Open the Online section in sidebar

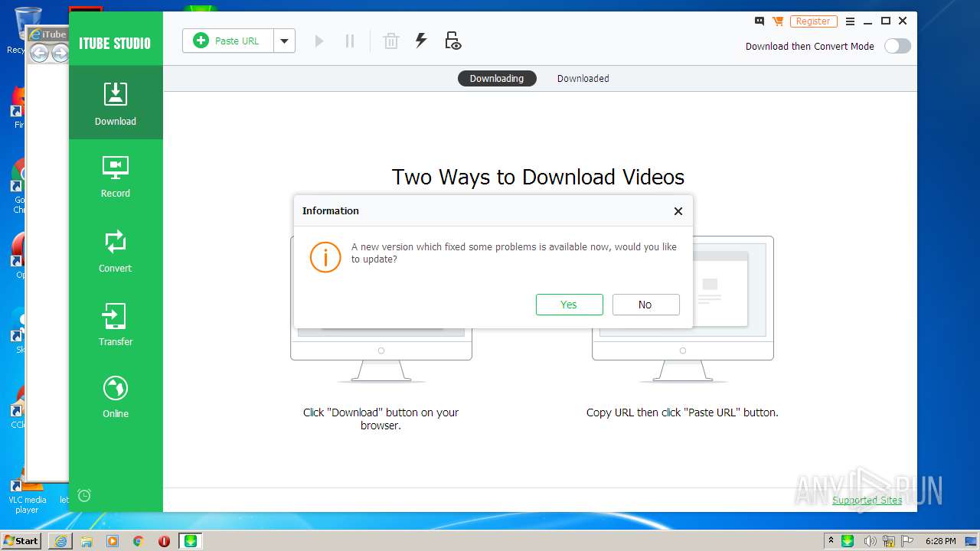(x=116, y=397)
